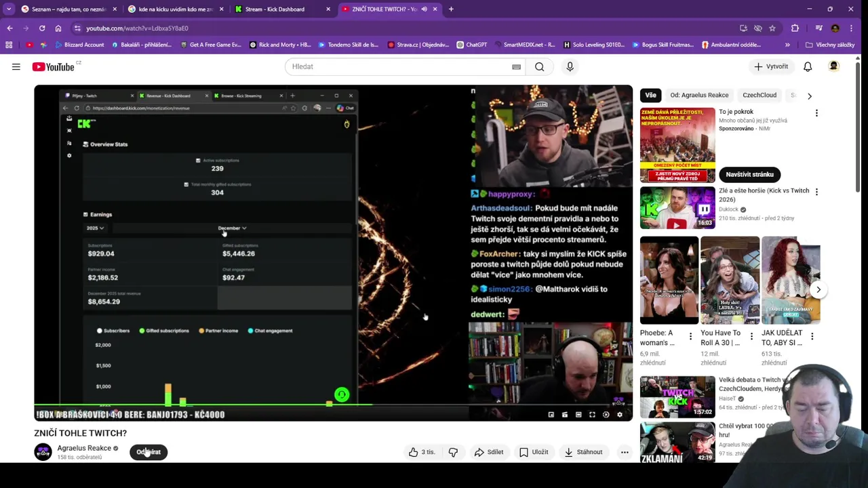The height and width of the screenshot is (488, 868).
Task: Select the CzechCloud filter chip
Action: 759,96
